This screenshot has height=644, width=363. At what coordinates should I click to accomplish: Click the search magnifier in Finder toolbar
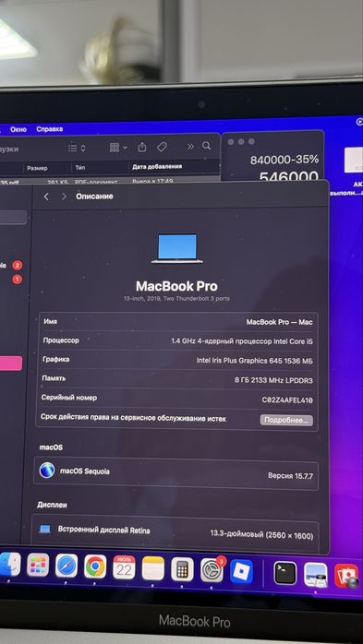click(x=206, y=146)
